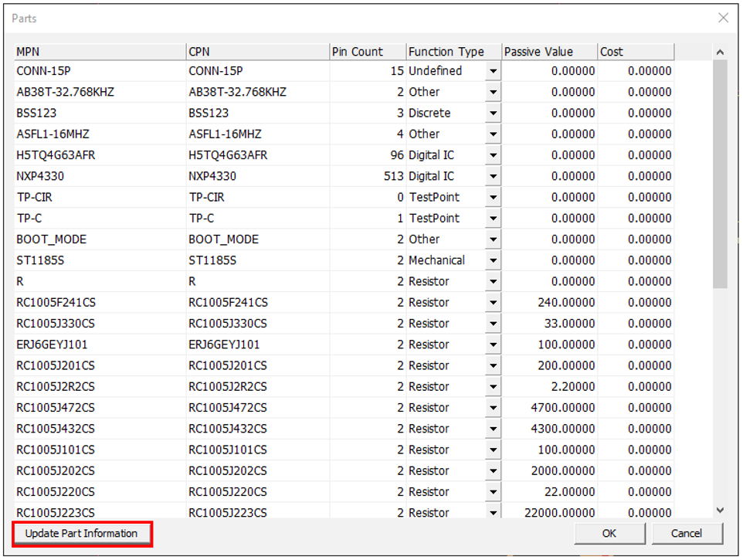Click the Cost cell for H5TQ4G63AFR
743x560 pixels.
tap(636, 155)
